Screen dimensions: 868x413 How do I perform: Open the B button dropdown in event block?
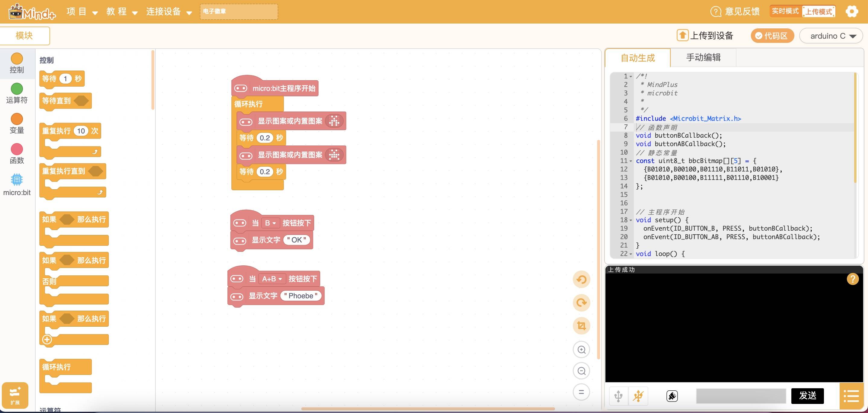point(270,223)
